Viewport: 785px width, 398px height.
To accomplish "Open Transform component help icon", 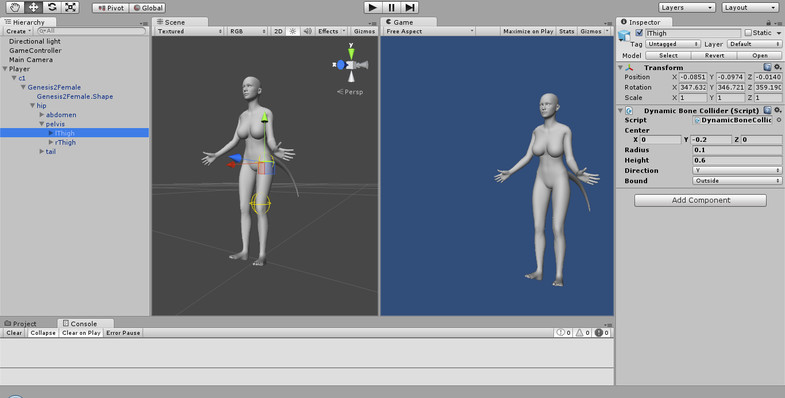I will (767, 67).
